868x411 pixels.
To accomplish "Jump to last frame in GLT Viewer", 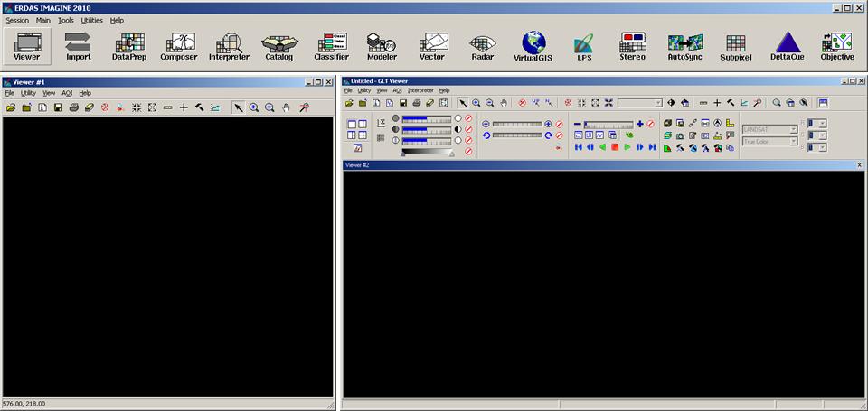I will coord(652,147).
